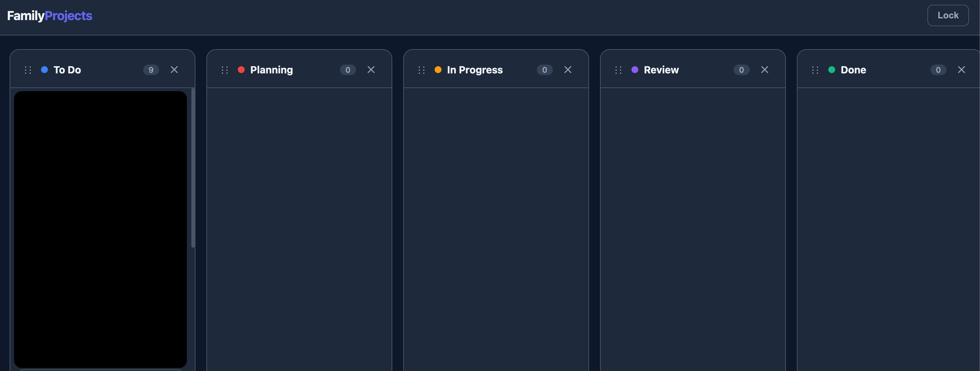The image size is (980, 371).
Task: Open the FamilyProjects home logo
Action: pos(49,16)
